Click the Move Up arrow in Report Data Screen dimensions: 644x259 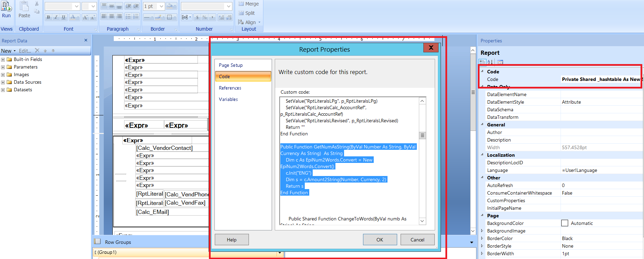(45, 51)
